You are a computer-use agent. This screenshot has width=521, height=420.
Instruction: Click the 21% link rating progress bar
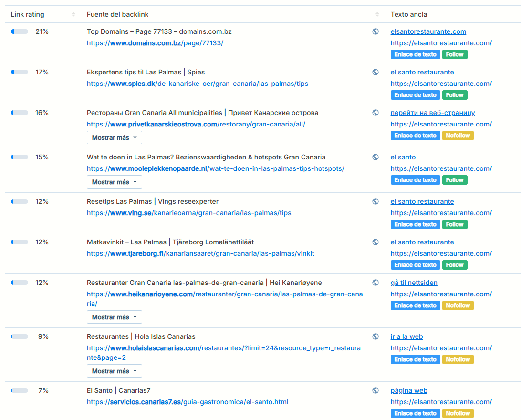19,31
